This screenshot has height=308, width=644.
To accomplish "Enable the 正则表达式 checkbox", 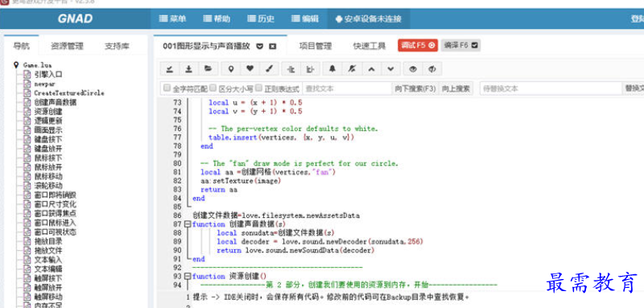I will (258, 88).
